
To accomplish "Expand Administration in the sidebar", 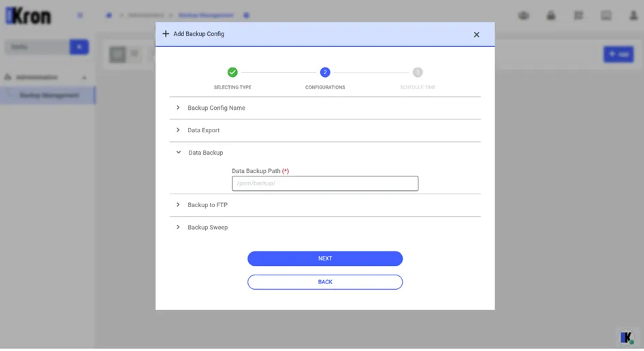I will [x=48, y=77].
